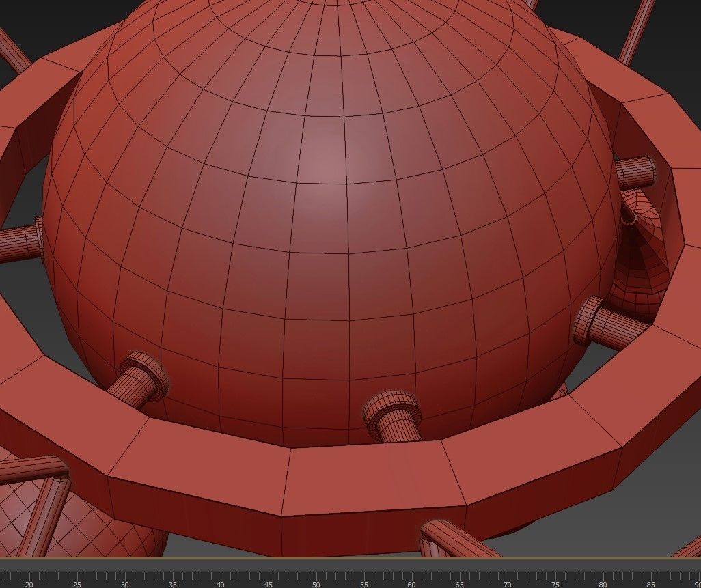Jump to frame 50 on the timeline
The width and height of the screenshot is (701, 588).
316,584
